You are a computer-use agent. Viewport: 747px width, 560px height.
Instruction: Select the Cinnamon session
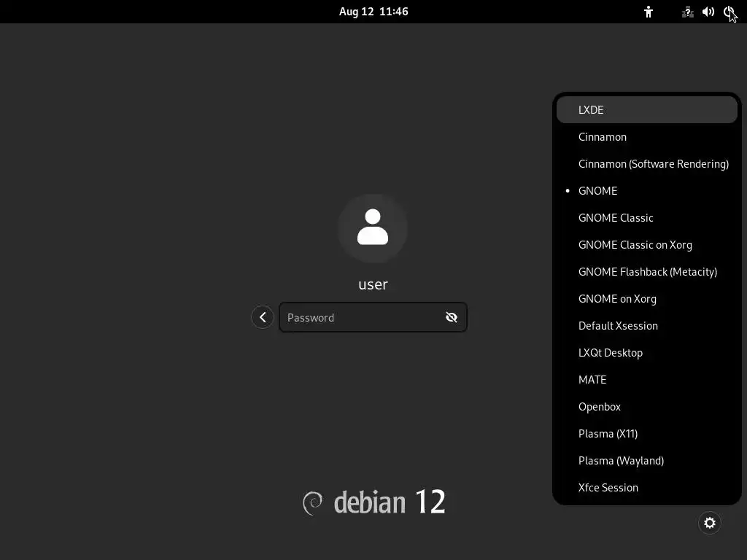[x=646, y=137]
